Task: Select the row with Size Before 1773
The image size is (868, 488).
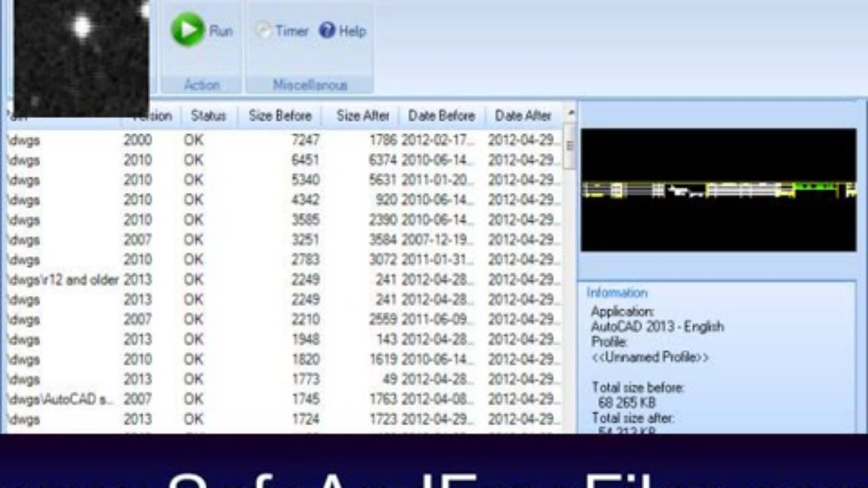Action: pyautogui.click(x=283, y=379)
